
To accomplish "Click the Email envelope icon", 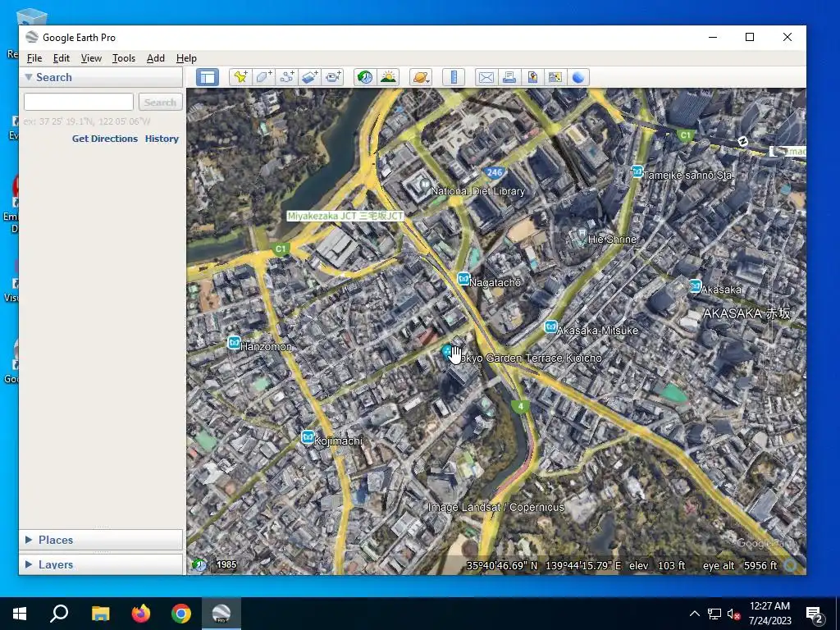I will pyautogui.click(x=486, y=77).
